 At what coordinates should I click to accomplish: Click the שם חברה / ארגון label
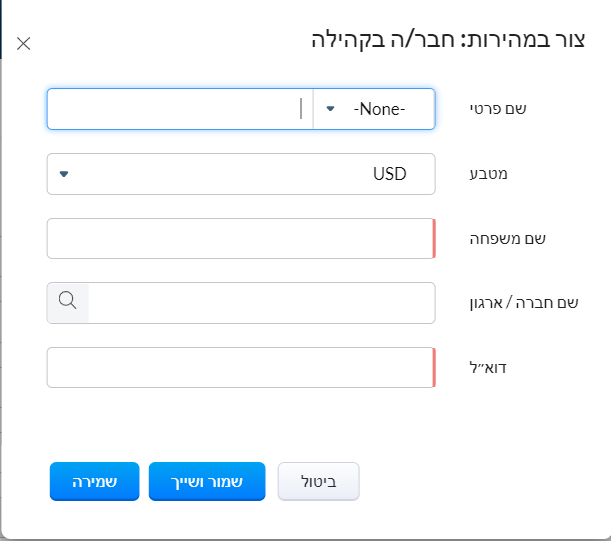click(x=524, y=303)
